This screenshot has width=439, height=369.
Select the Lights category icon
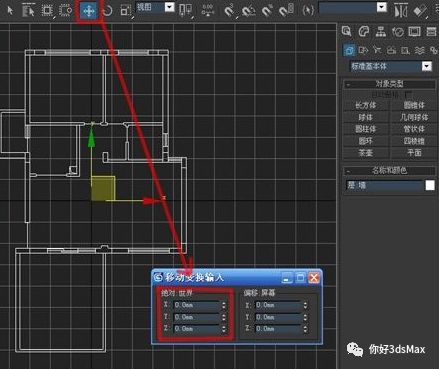[x=377, y=50]
